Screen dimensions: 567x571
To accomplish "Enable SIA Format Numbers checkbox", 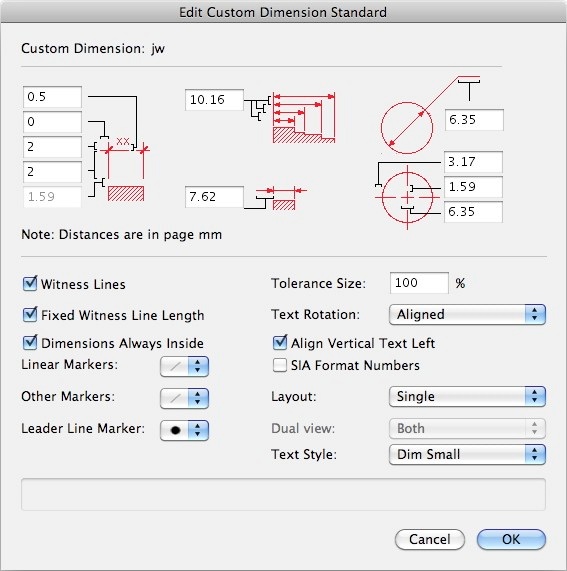I will click(x=280, y=365).
